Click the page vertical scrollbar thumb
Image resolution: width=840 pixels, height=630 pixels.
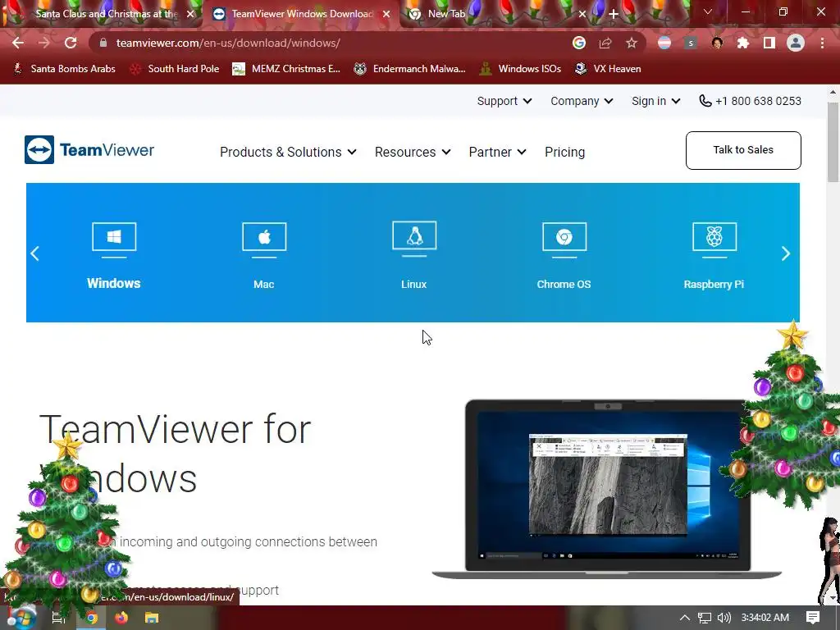click(833, 142)
